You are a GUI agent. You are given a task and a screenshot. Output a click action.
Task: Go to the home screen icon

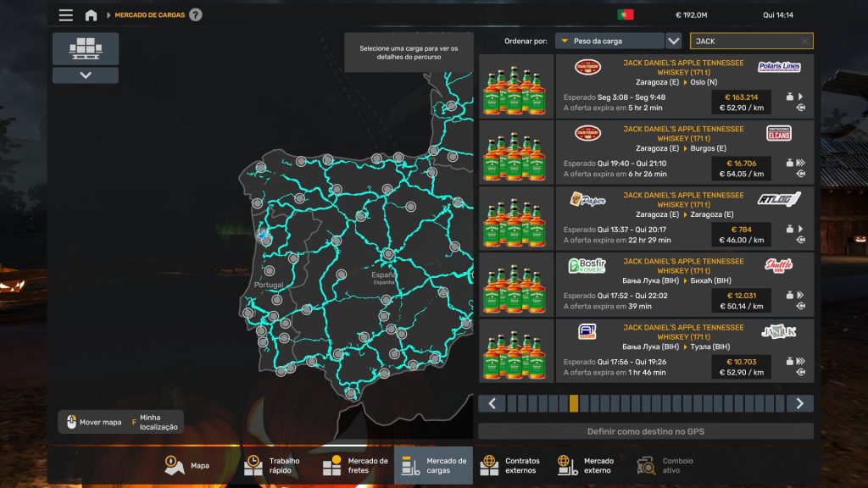click(91, 15)
